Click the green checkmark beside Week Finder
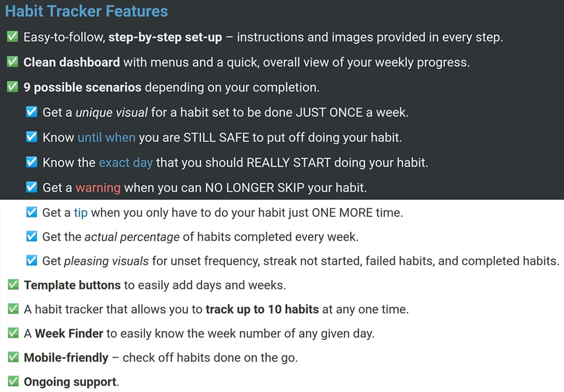564x392 pixels. coord(12,333)
